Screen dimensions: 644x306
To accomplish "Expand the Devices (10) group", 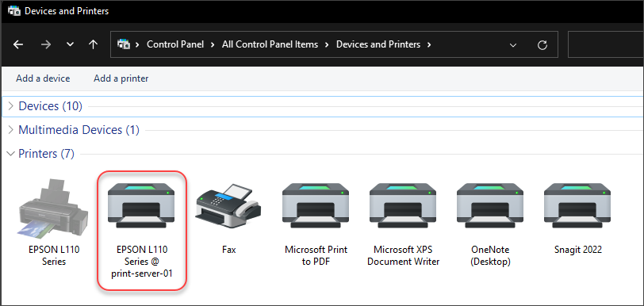I will click(x=10, y=106).
